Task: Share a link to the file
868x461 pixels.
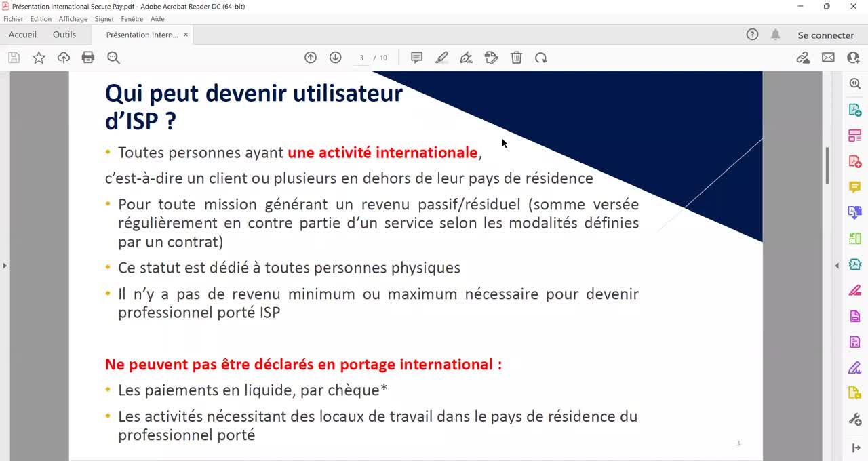Action: click(x=803, y=58)
